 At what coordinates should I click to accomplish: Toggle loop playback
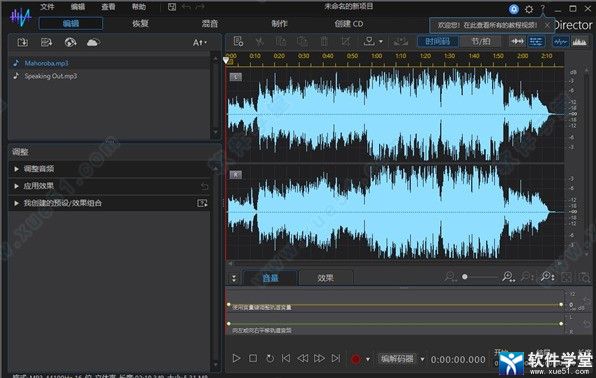270,358
